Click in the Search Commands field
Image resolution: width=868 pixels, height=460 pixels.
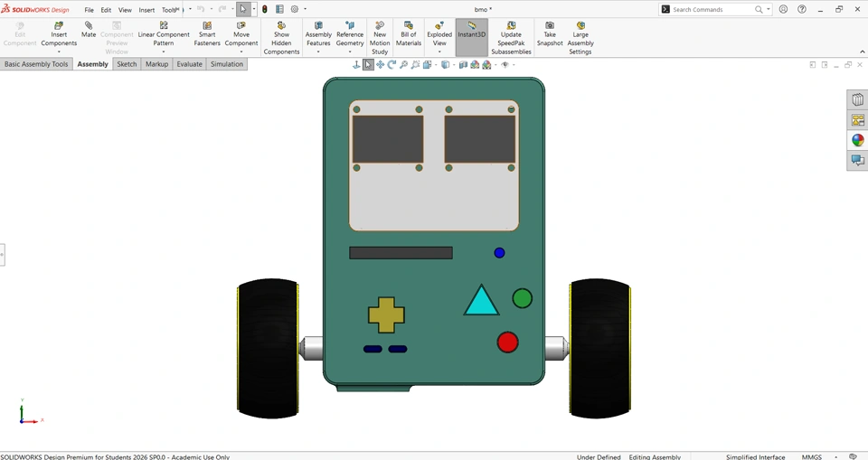coord(712,9)
